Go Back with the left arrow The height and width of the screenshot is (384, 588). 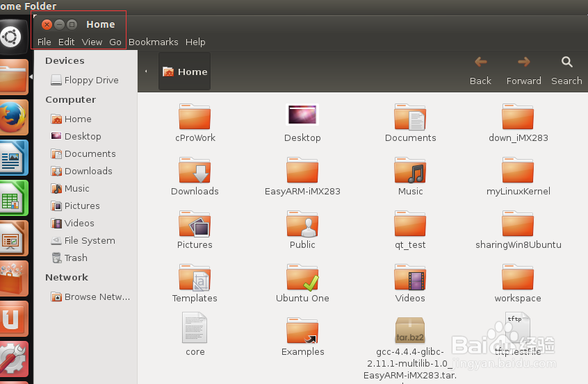click(480, 62)
